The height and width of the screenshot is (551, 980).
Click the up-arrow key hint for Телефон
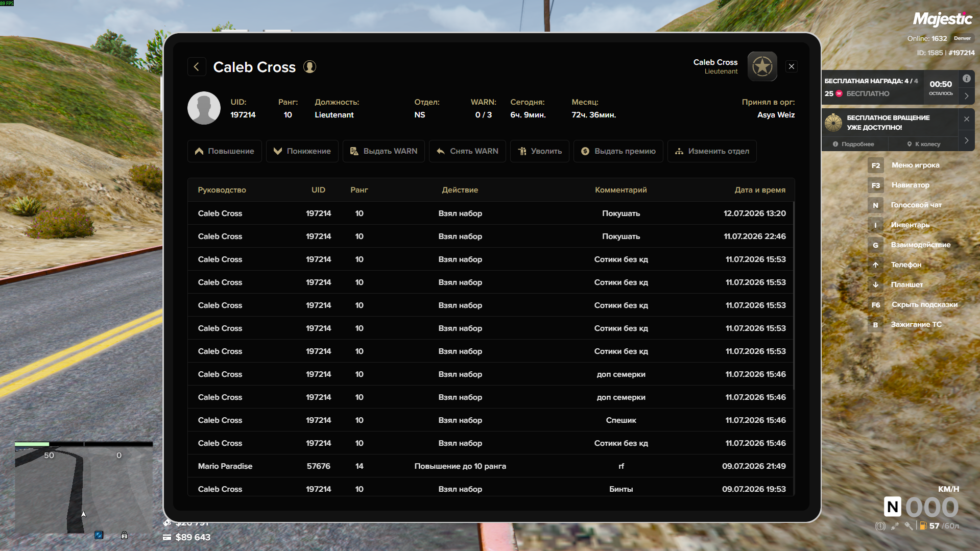876,265
